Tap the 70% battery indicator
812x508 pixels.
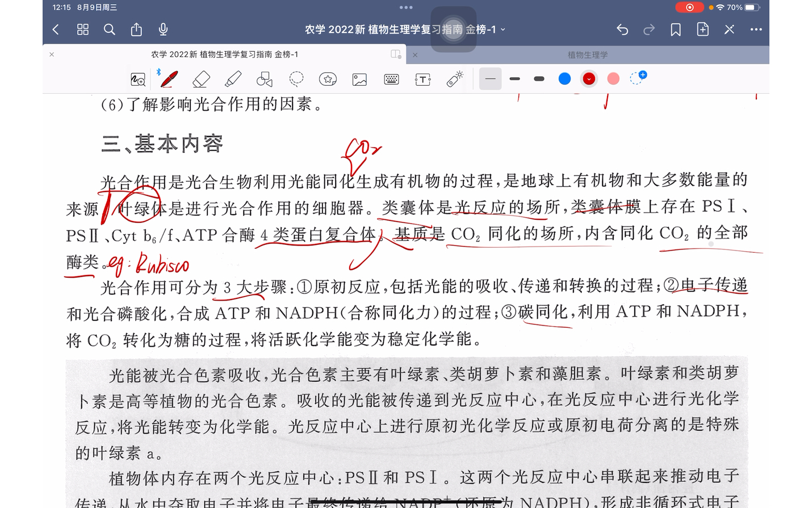click(743, 7)
